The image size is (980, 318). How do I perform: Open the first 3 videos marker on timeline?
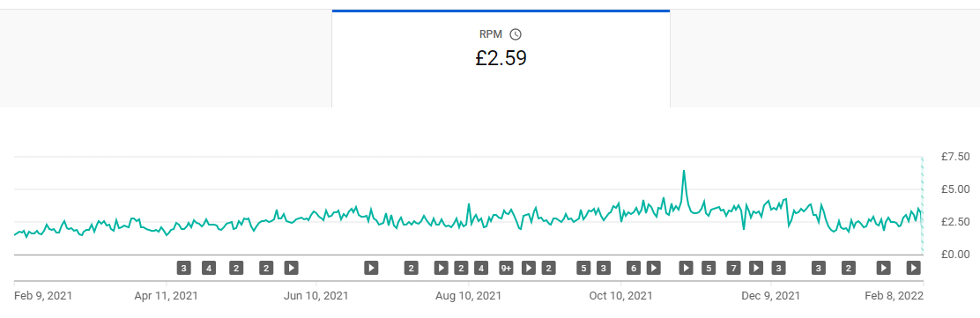(183, 268)
